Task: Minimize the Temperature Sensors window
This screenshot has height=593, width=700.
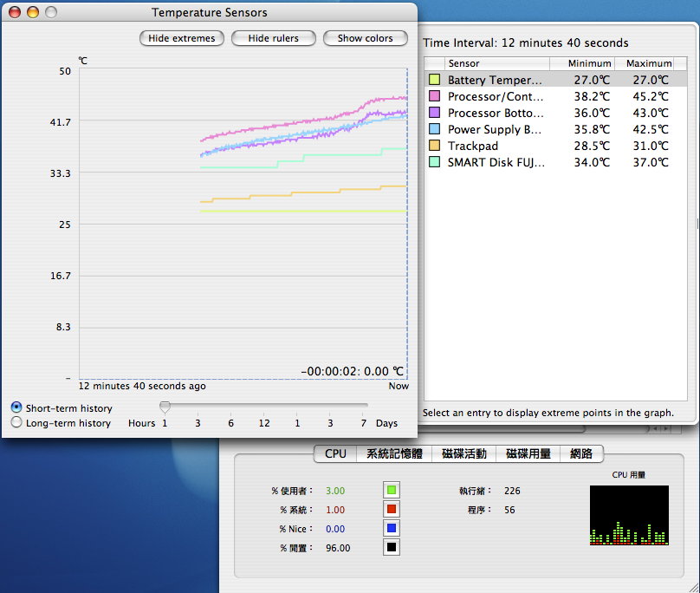Action: (x=33, y=12)
